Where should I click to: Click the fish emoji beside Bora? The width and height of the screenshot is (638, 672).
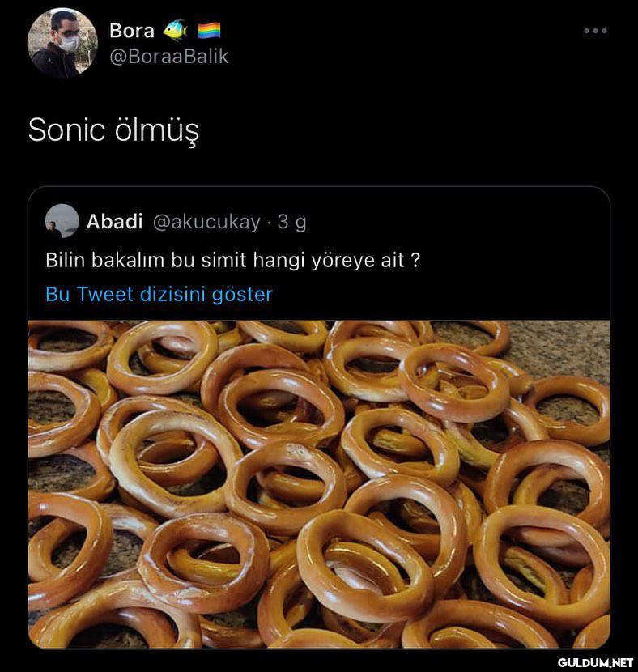click(175, 31)
